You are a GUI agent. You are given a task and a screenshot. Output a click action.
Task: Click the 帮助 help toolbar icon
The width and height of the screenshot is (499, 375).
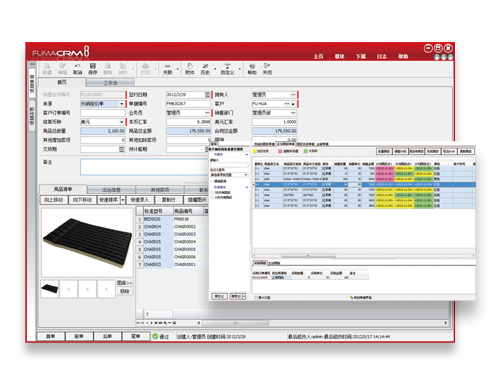click(x=252, y=69)
